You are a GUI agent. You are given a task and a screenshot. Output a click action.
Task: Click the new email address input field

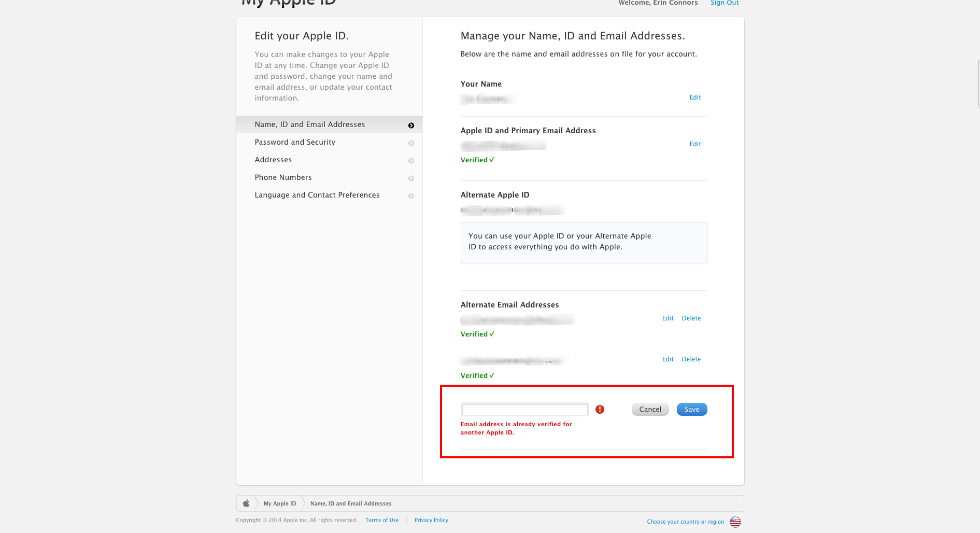(524, 410)
